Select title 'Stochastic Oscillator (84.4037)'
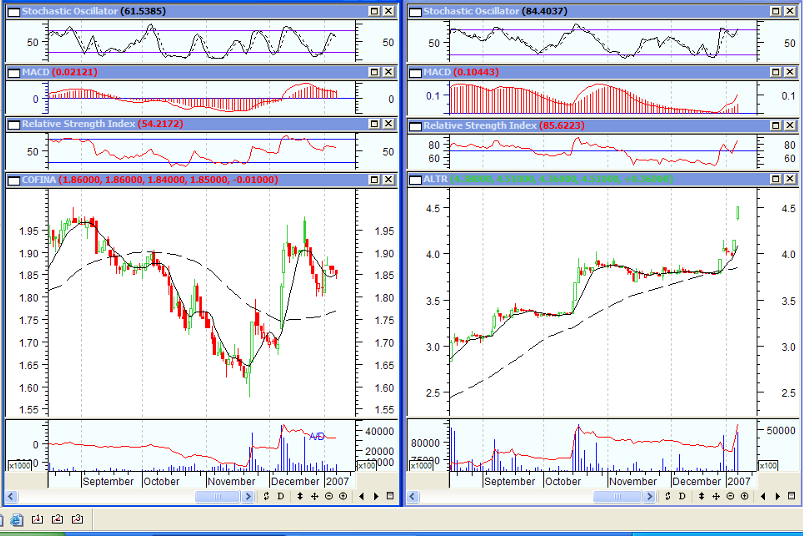This screenshot has height=536, width=803. coord(495,11)
